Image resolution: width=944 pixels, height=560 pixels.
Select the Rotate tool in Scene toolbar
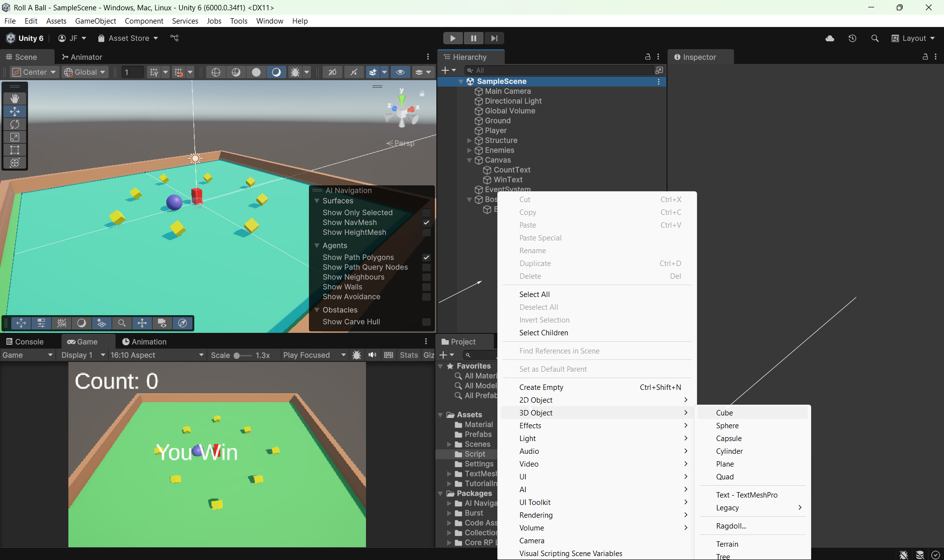pos(15,124)
